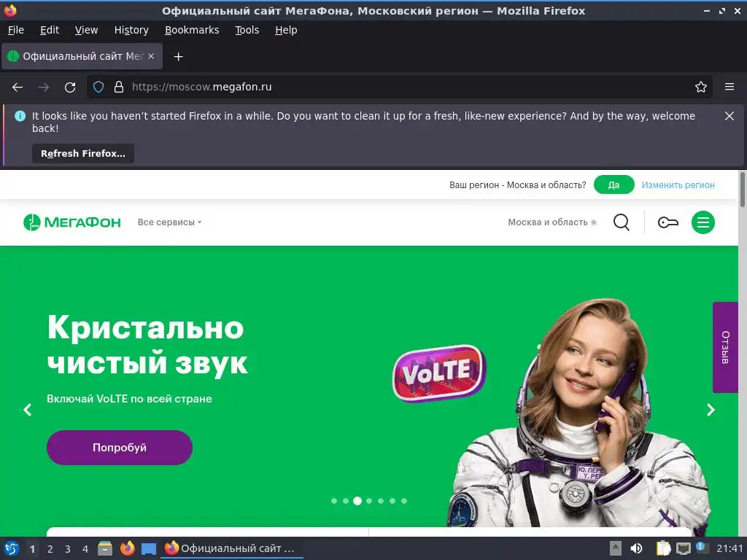Click the MegaFon logo

tap(72, 222)
